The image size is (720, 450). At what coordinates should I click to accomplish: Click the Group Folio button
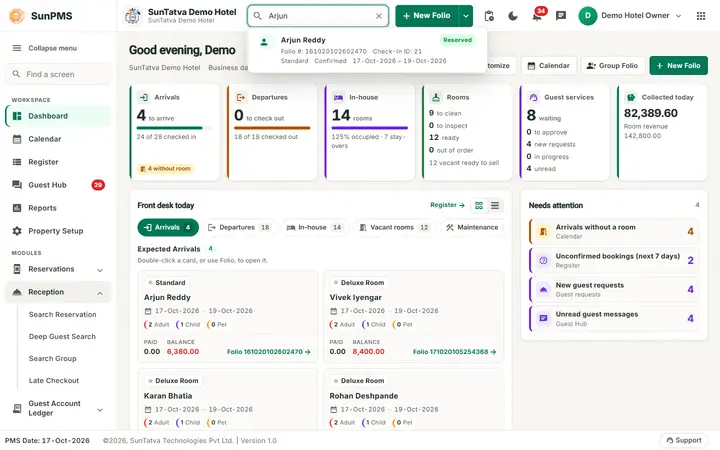point(613,66)
